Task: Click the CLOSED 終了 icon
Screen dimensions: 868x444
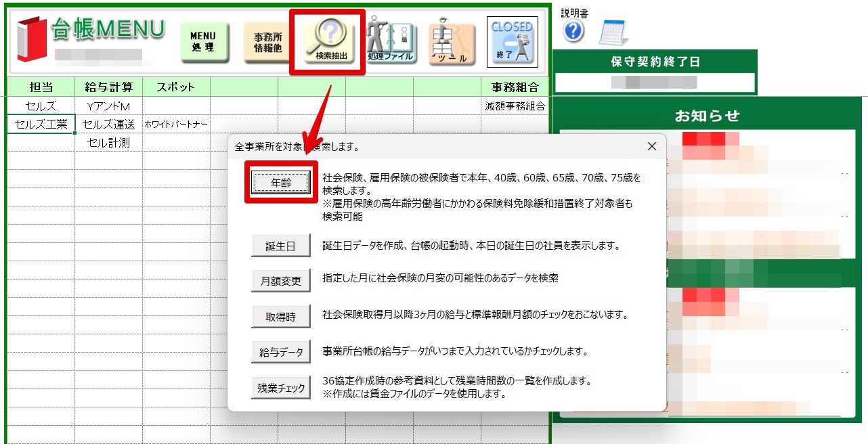Action: 512,42
